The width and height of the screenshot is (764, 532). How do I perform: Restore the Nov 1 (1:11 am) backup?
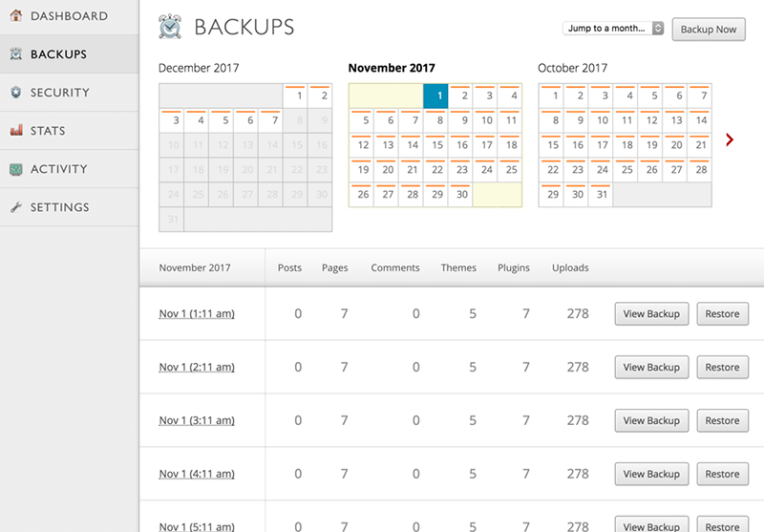coord(723,313)
